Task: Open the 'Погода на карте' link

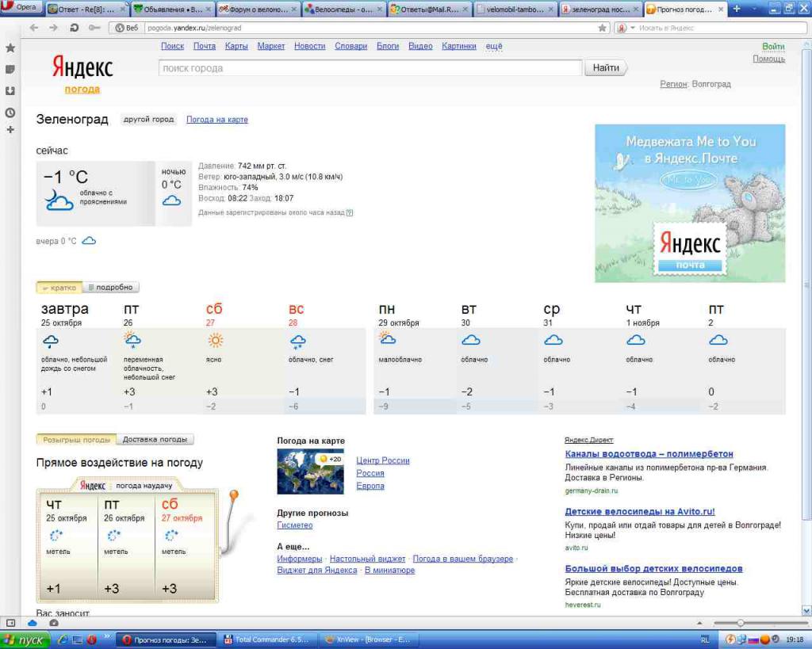Action: pos(217,120)
